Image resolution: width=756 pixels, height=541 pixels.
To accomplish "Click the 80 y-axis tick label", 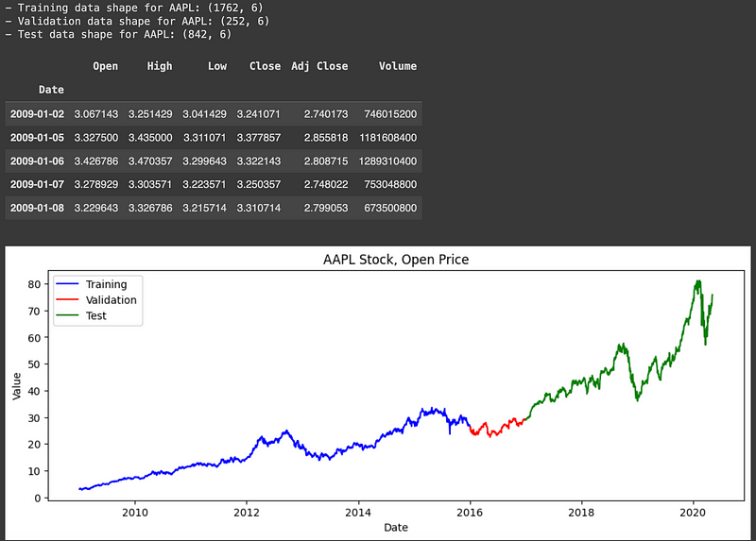I will [34, 284].
